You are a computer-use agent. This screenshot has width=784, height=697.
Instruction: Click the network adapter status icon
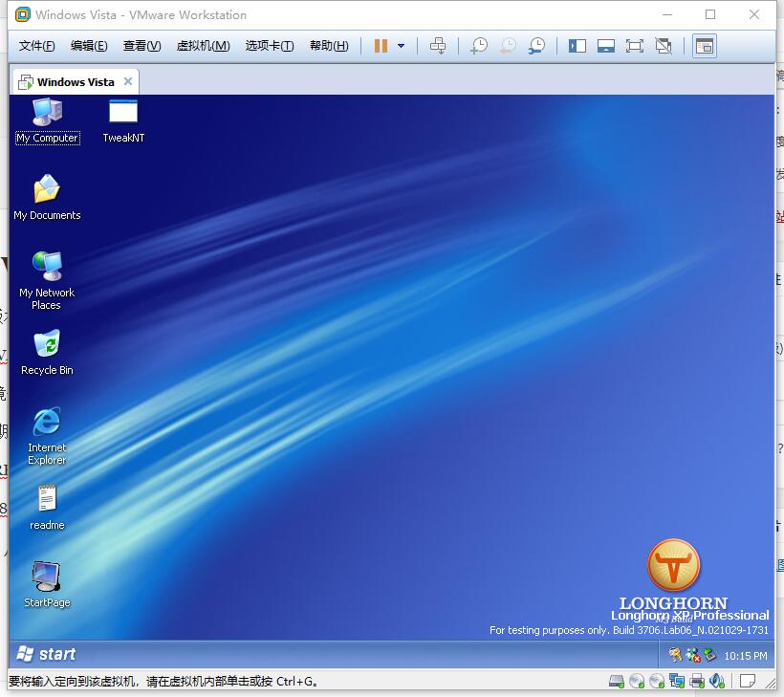click(677, 681)
